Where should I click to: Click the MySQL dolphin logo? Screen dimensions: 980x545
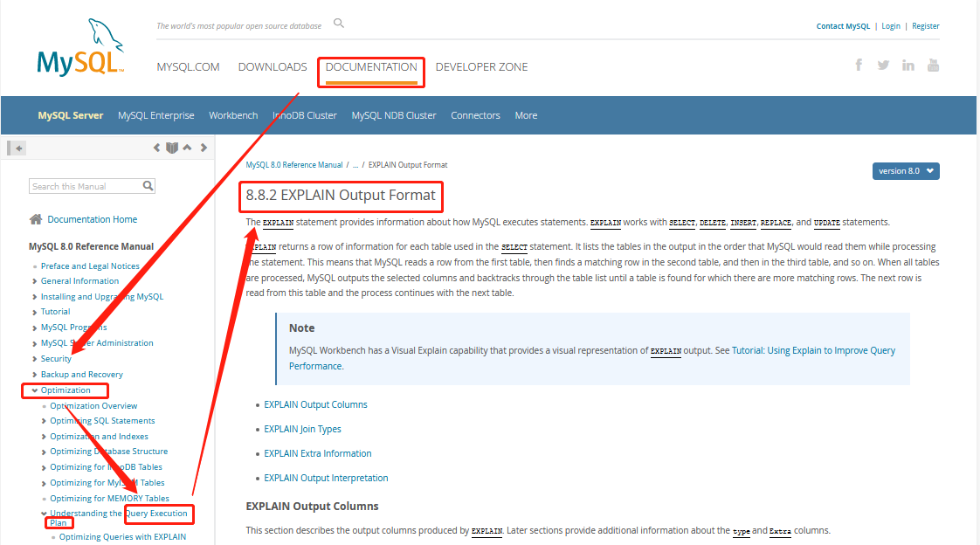point(80,48)
